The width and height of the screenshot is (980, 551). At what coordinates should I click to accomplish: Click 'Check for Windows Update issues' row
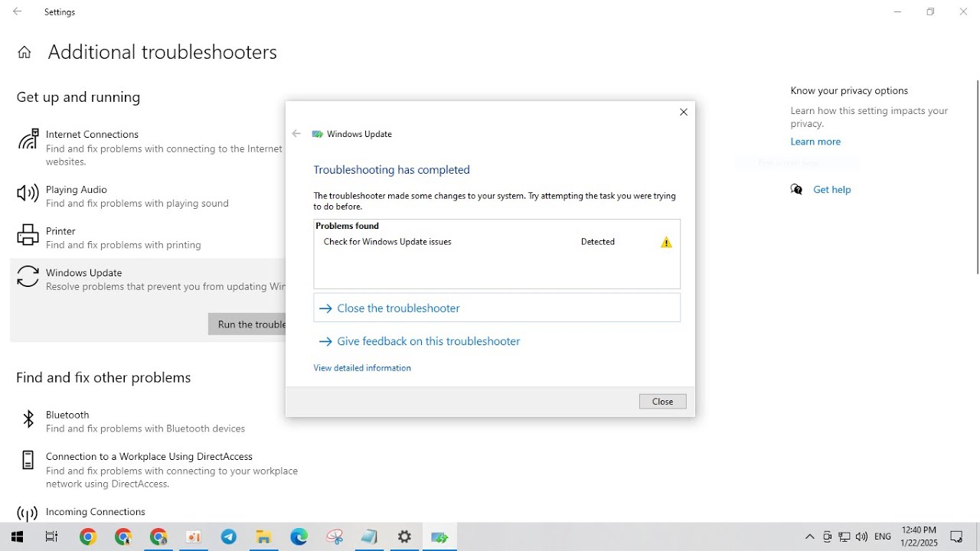click(497, 242)
